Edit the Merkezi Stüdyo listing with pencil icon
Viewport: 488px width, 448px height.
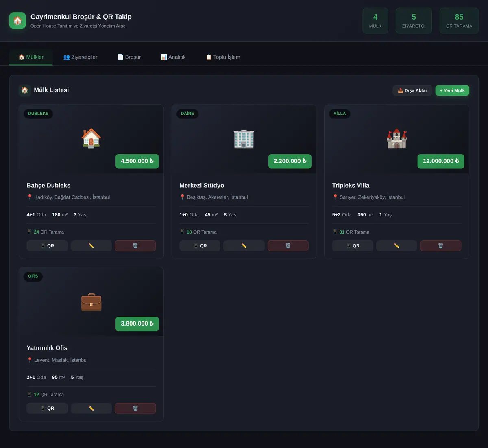(244, 246)
